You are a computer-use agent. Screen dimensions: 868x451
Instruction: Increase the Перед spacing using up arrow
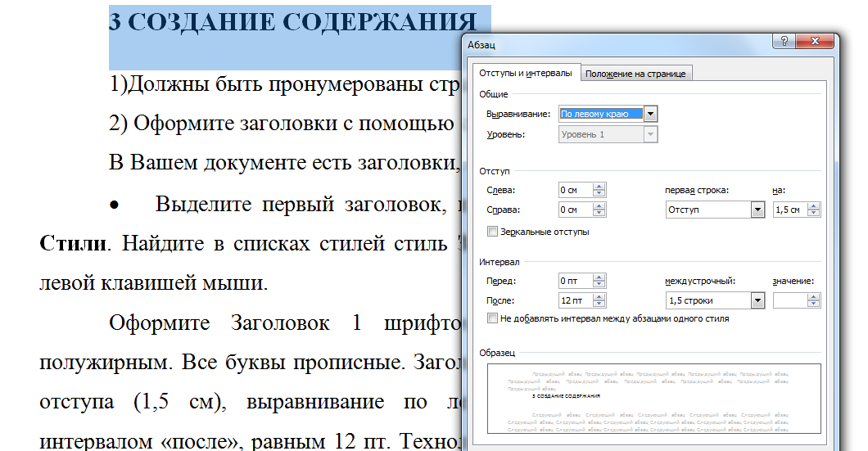tap(600, 277)
